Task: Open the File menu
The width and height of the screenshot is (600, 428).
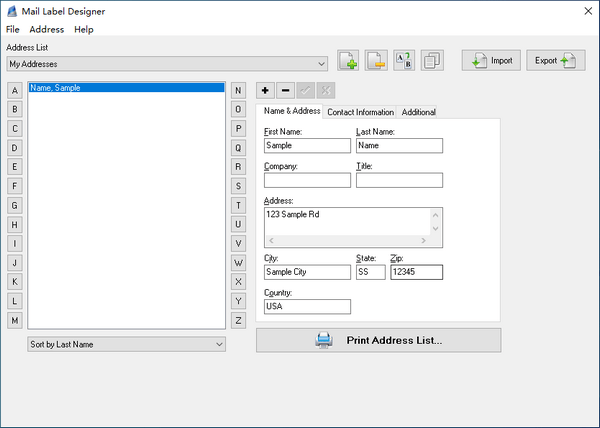Action: coord(13,30)
